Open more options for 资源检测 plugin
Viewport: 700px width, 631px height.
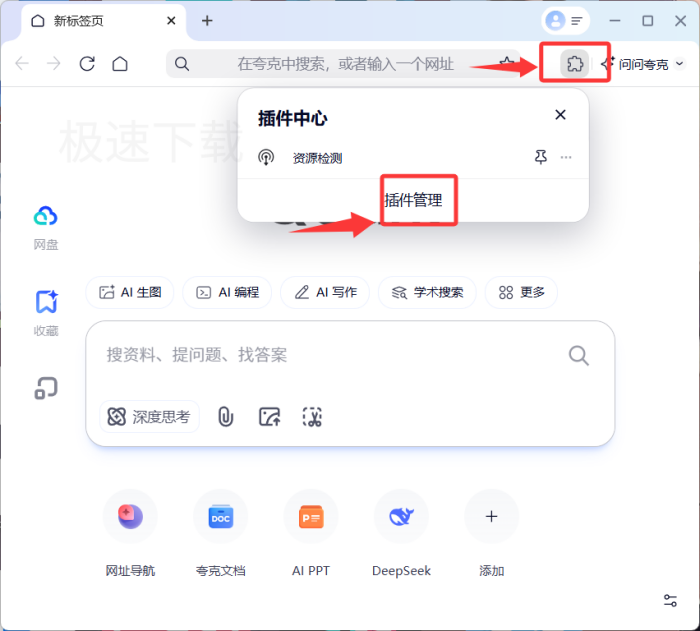[566, 157]
